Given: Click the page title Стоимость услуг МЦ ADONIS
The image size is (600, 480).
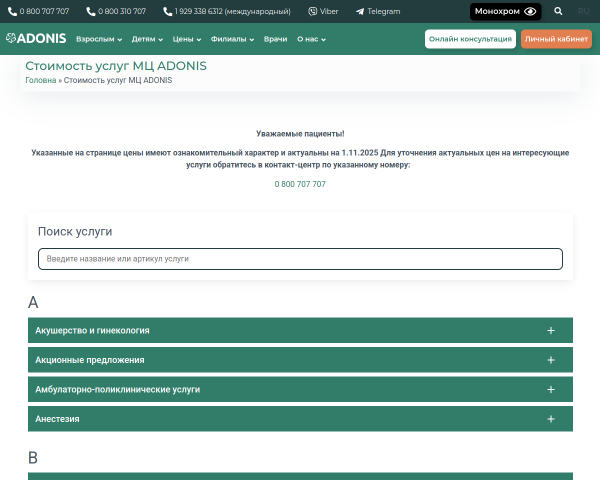Looking at the screenshot, I should [x=116, y=66].
